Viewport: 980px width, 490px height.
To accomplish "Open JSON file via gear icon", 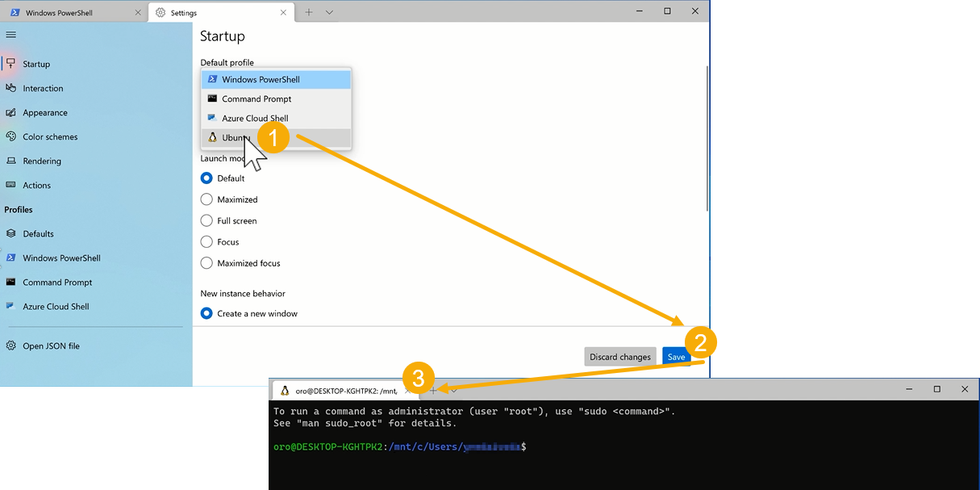I will [10, 346].
